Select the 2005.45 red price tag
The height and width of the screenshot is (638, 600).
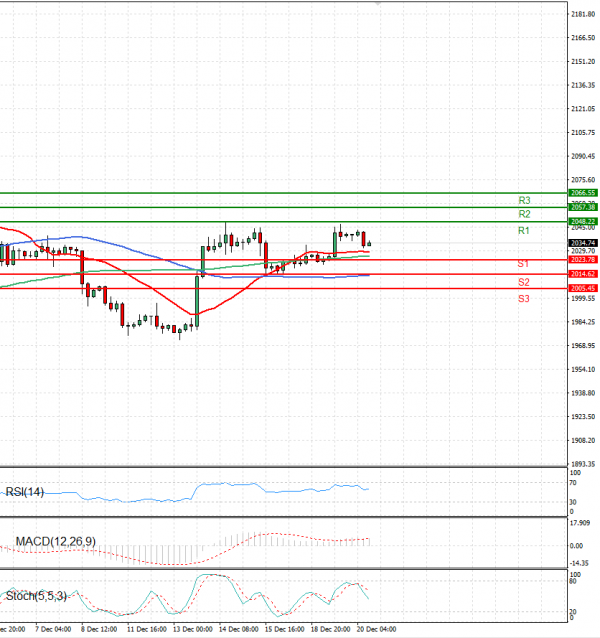click(583, 288)
